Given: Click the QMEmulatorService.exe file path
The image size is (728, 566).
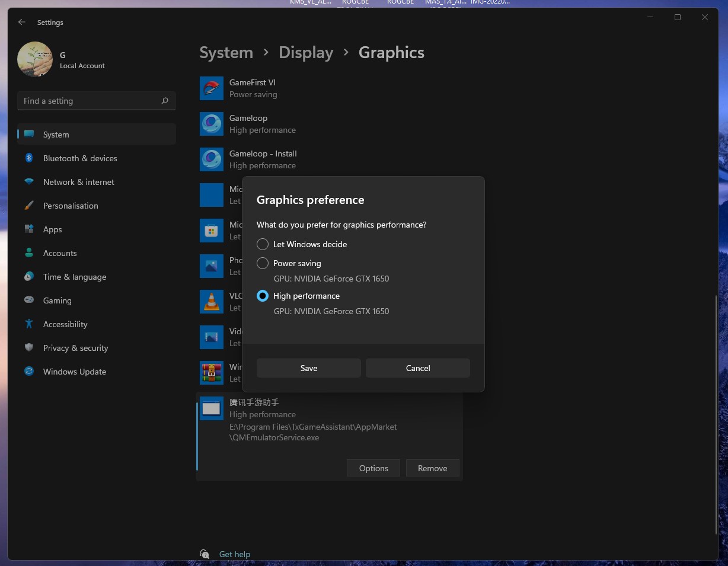Looking at the screenshot, I should (x=313, y=432).
